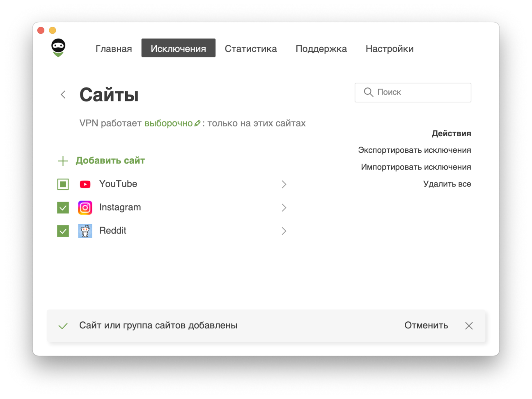The width and height of the screenshot is (532, 399).
Task: Click Экспортировать исключения link
Action: coord(414,150)
